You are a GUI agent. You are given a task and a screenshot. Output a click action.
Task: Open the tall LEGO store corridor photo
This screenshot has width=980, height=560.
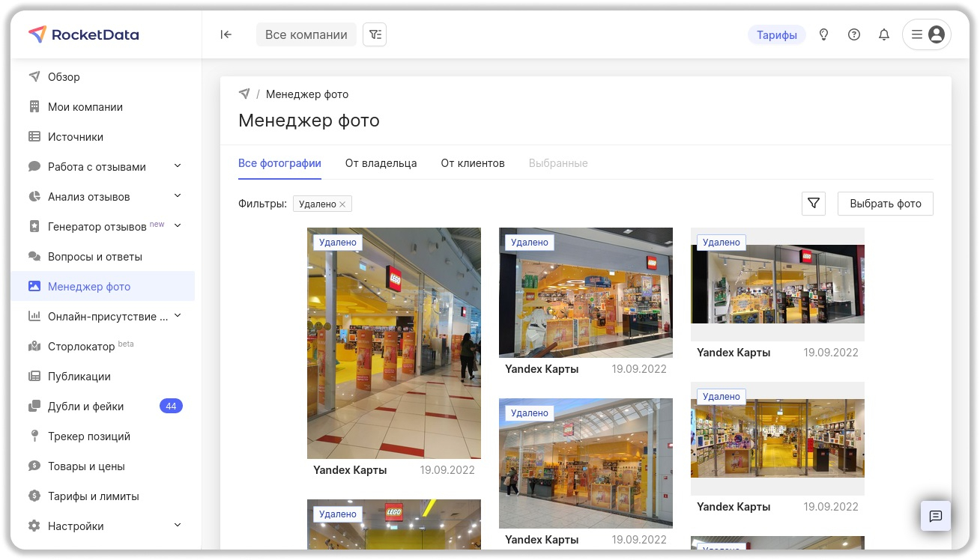coord(394,343)
